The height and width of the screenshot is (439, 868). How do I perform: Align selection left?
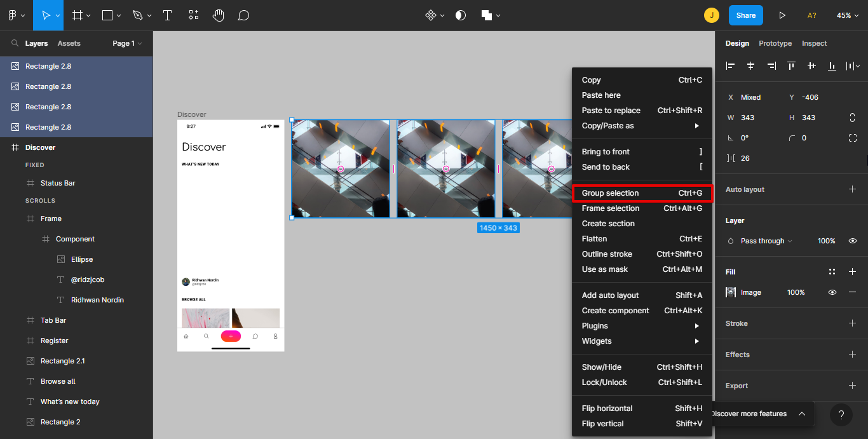click(730, 65)
